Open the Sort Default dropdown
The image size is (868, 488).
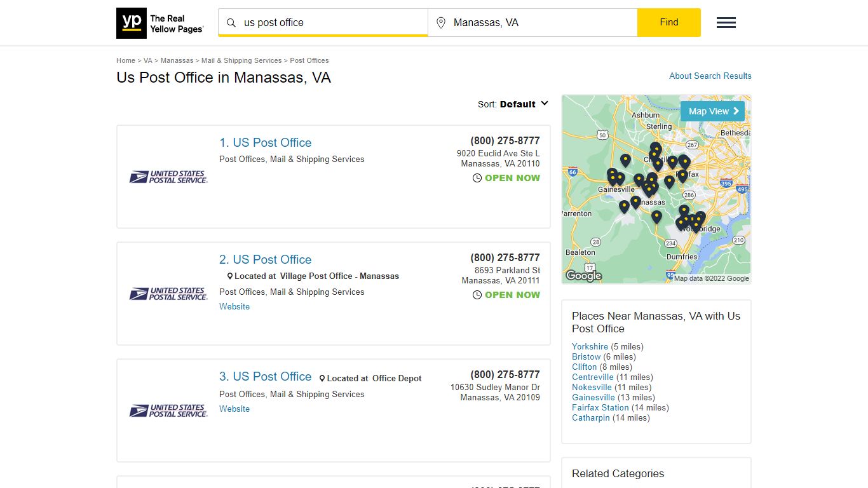[x=513, y=104]
